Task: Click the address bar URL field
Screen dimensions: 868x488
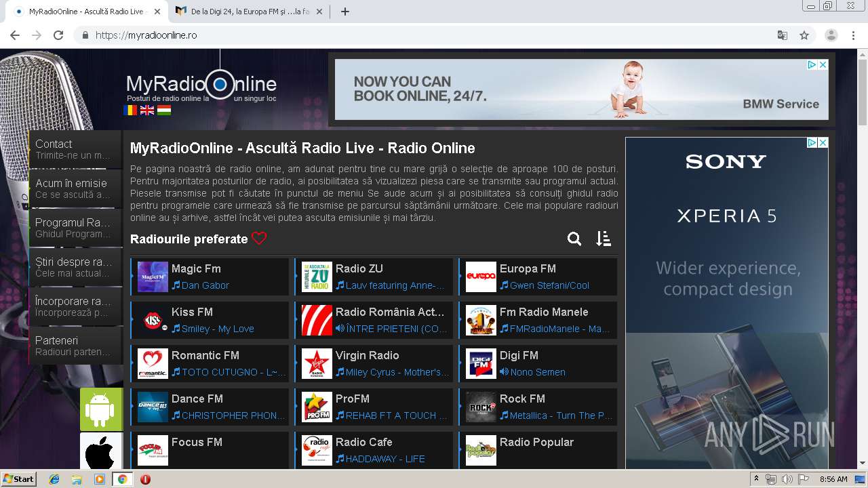Action: click(x=434, y=35)
